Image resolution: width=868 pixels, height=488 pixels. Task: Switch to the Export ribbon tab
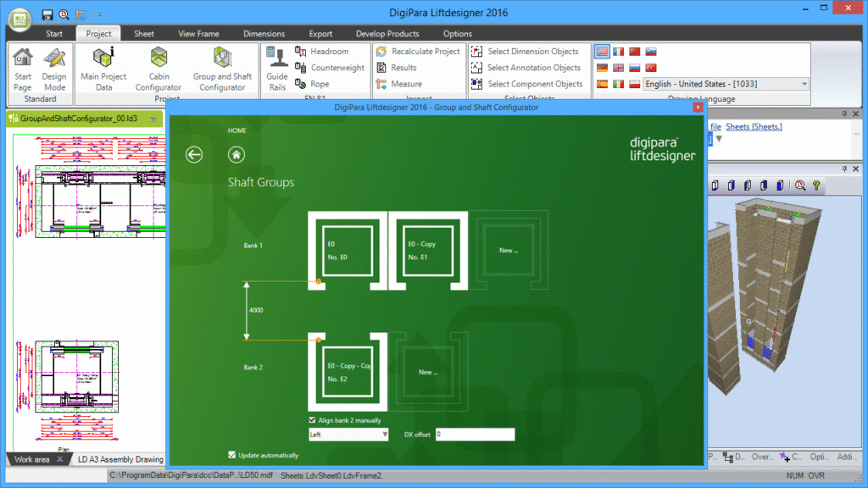click(320, 34)
